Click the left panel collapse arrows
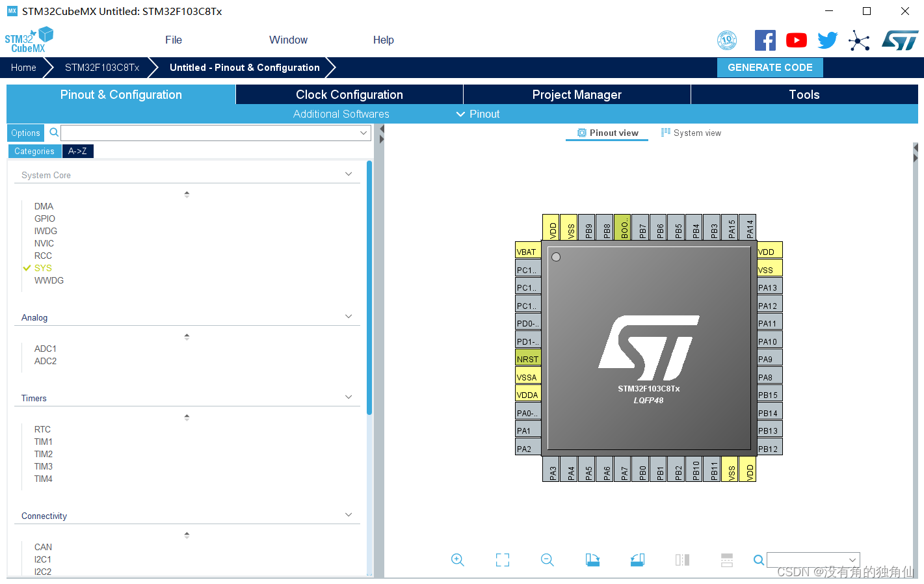Screen dimensions: 924x584 click(382, 134)
